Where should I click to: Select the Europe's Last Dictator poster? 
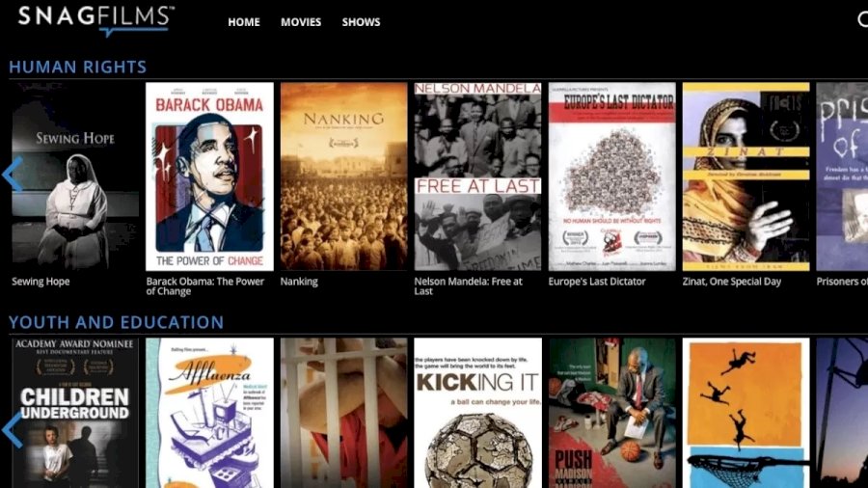[x=611, y=176]
